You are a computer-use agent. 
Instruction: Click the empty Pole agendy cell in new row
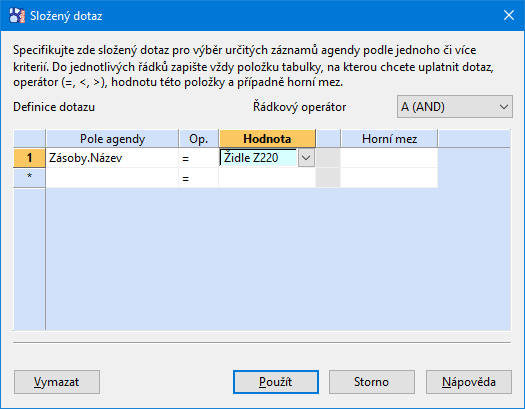pyautogui.click(x=112, y=178)
